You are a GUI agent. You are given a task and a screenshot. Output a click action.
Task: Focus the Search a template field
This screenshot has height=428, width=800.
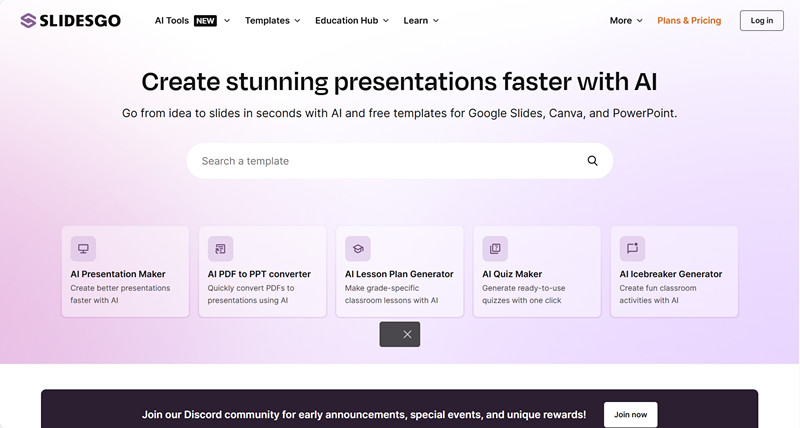(x=399, y=161)
